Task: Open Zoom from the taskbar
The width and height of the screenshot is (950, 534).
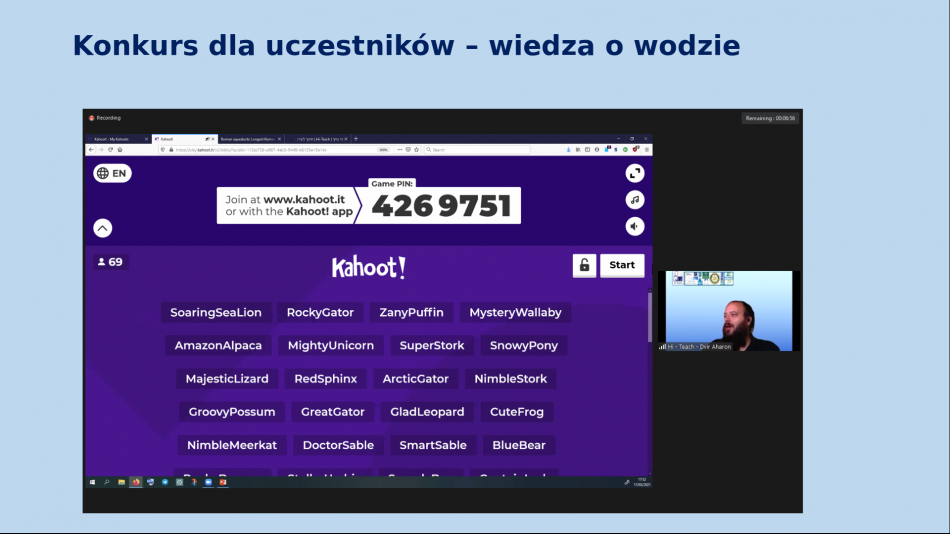Action: pos(208,482)
